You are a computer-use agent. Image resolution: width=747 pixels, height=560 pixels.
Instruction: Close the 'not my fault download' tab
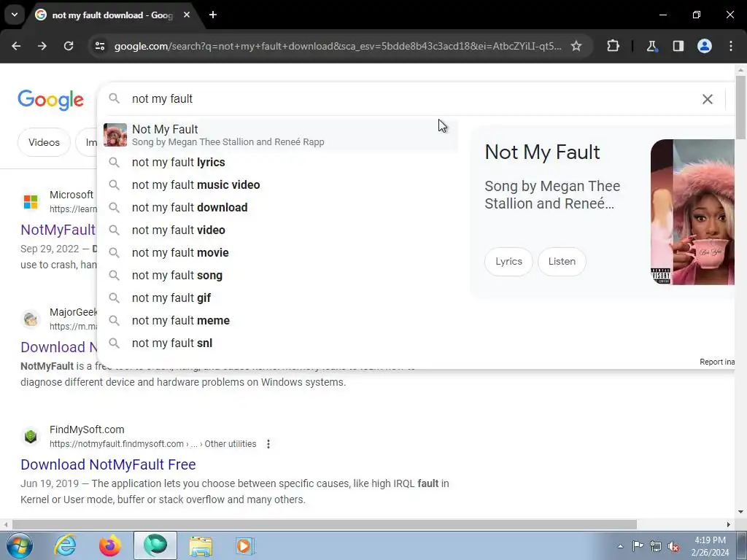(187, 15)
